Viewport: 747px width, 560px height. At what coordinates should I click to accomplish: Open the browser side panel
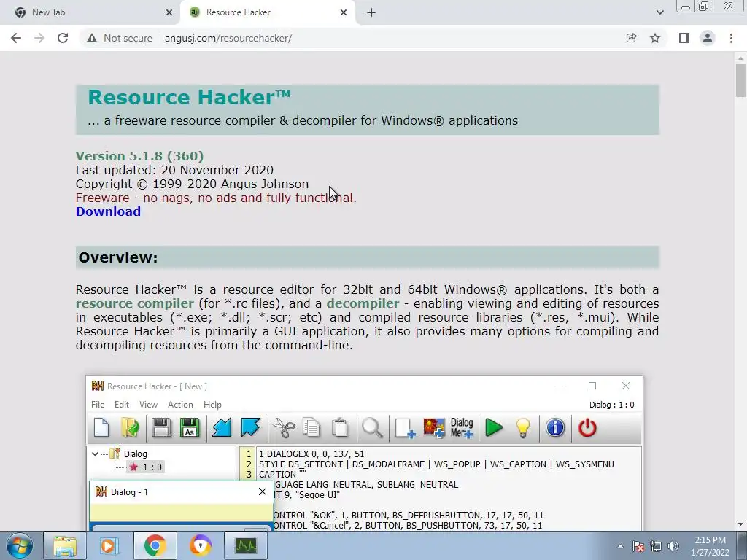coord(684,38)
